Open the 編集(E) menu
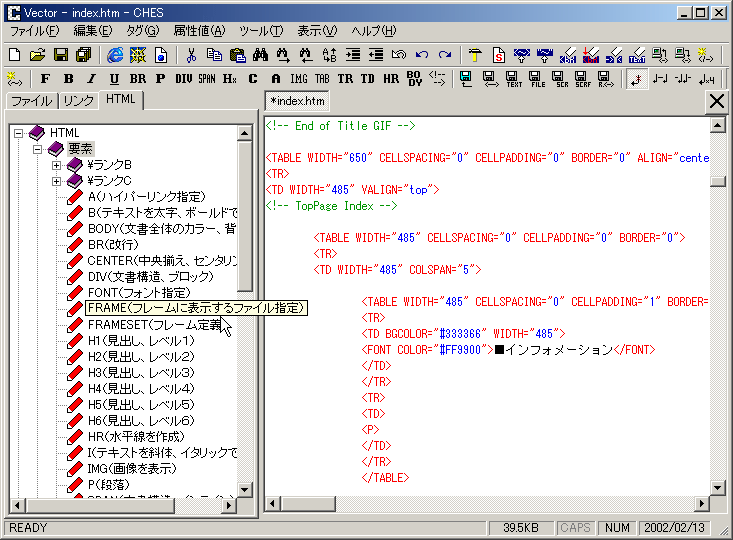This screenshot has width=733, height=540. tap(93, 31)
